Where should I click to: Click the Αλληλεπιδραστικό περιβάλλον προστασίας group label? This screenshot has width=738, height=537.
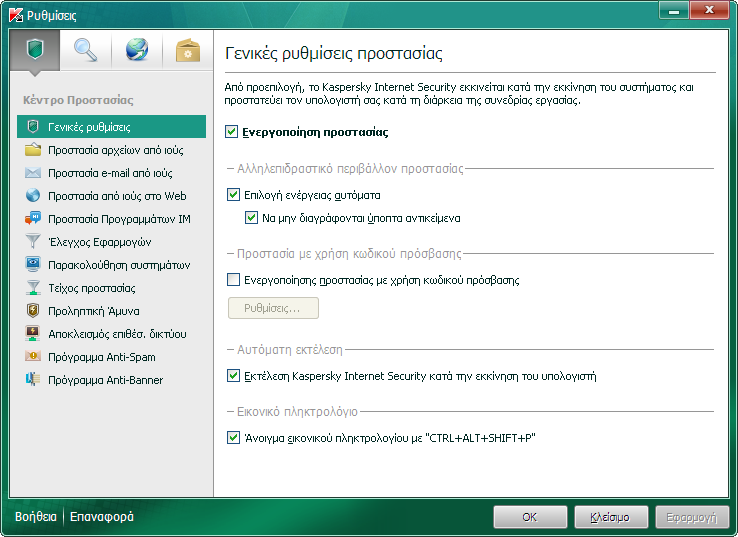click(x=350, y=168)
